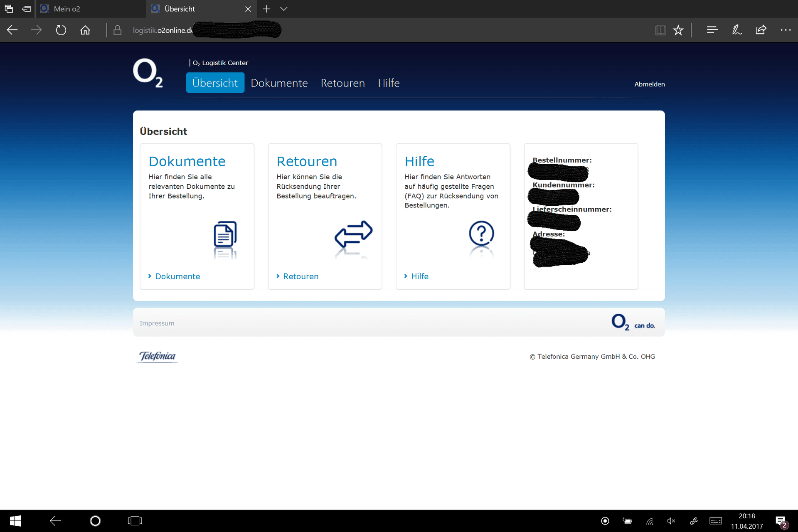Open the touch keyboard from the tray
798x532 pixels.
coord(716,521)
